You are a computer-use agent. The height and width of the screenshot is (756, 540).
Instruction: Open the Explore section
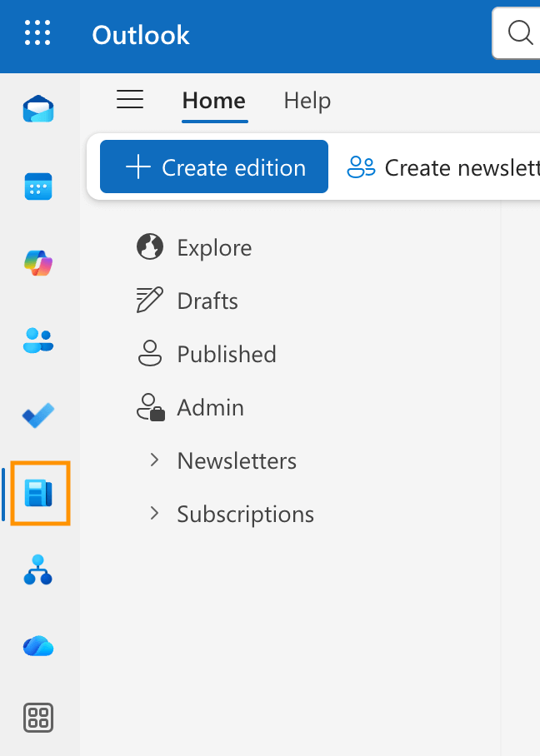[x=194, y=247]
